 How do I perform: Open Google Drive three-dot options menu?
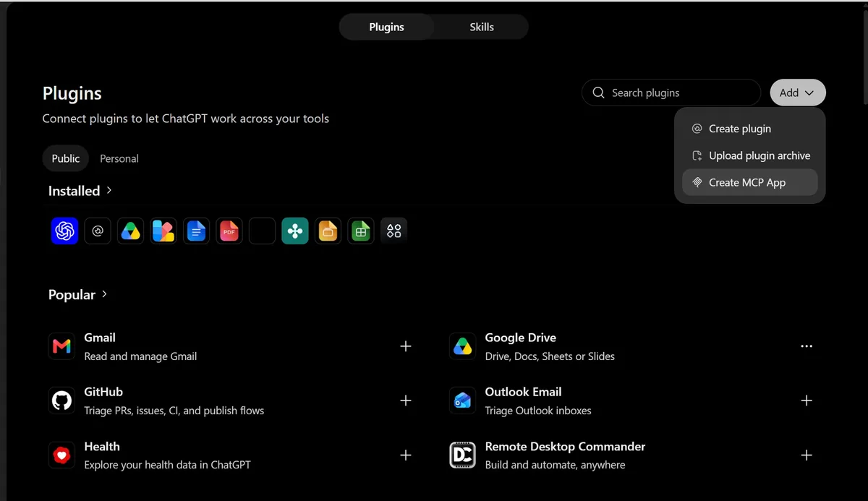tap(807, 346)
